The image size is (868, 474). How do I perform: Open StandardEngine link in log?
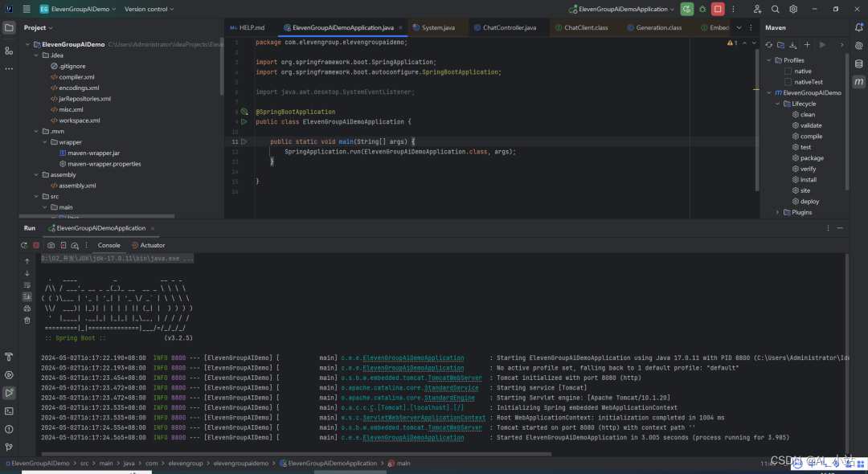(449, 398)
